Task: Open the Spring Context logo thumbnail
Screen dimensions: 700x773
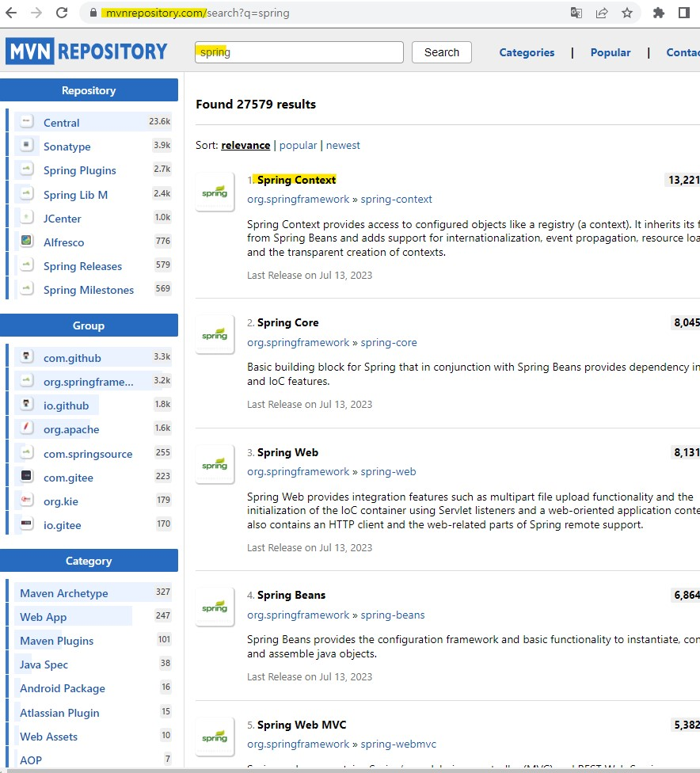Action: click(215, 192)
